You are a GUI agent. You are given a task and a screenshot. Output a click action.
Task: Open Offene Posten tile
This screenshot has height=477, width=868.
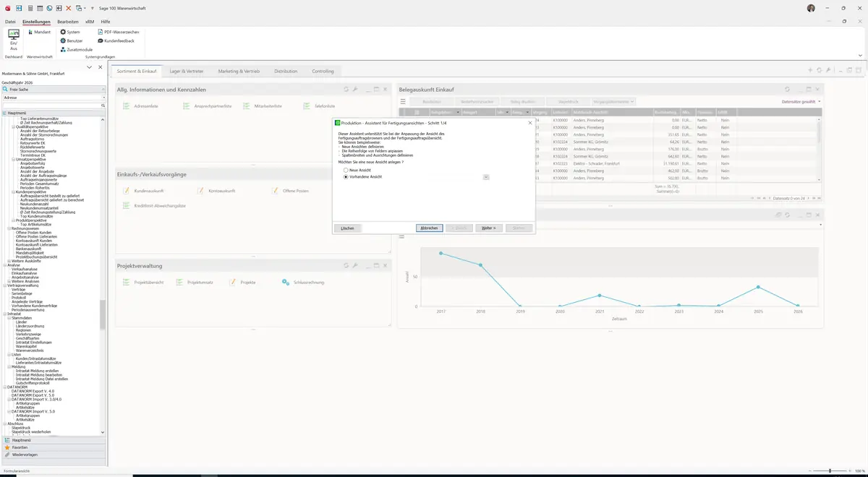[x=290, y=191]
